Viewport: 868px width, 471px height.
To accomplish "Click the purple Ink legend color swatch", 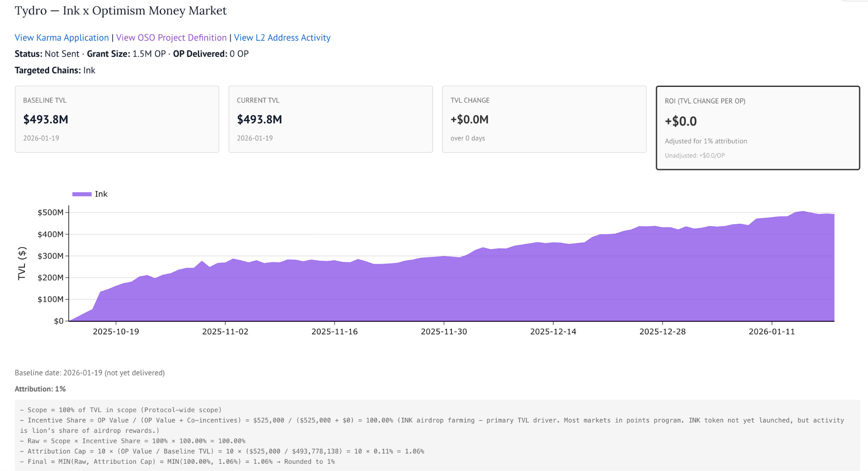I will (x=82, y=194).
